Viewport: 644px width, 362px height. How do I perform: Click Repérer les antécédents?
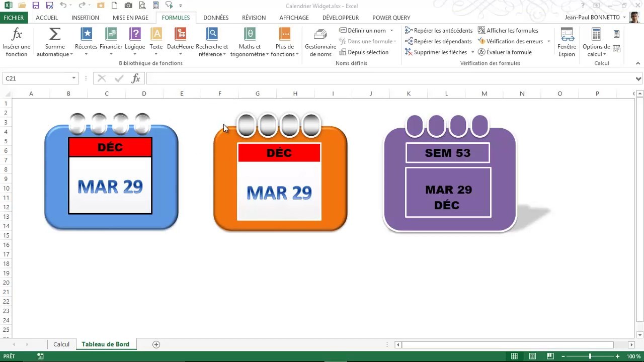[x=439, y=31]
